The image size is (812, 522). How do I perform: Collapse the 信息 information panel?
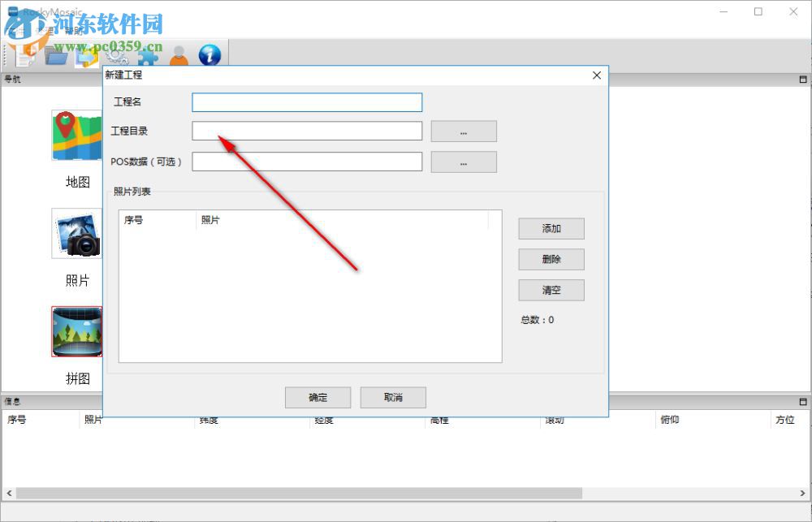(x=802, y=400)
